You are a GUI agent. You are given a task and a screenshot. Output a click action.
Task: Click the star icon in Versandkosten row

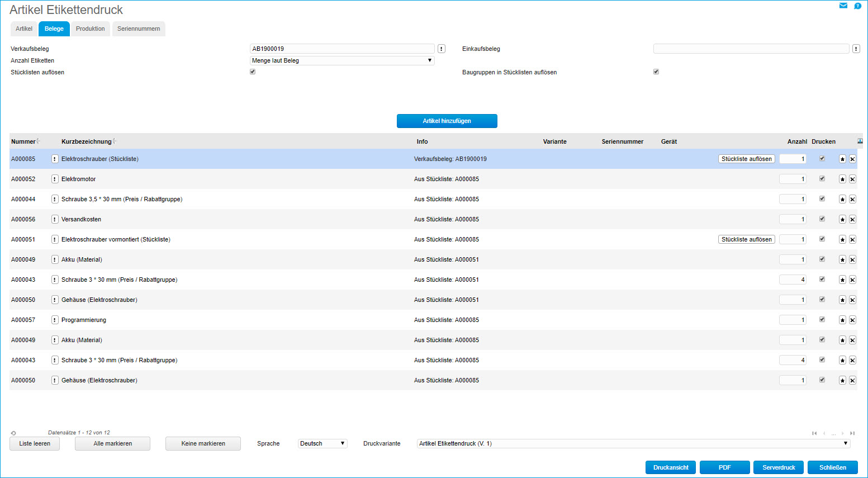click(x=842, y=220)
